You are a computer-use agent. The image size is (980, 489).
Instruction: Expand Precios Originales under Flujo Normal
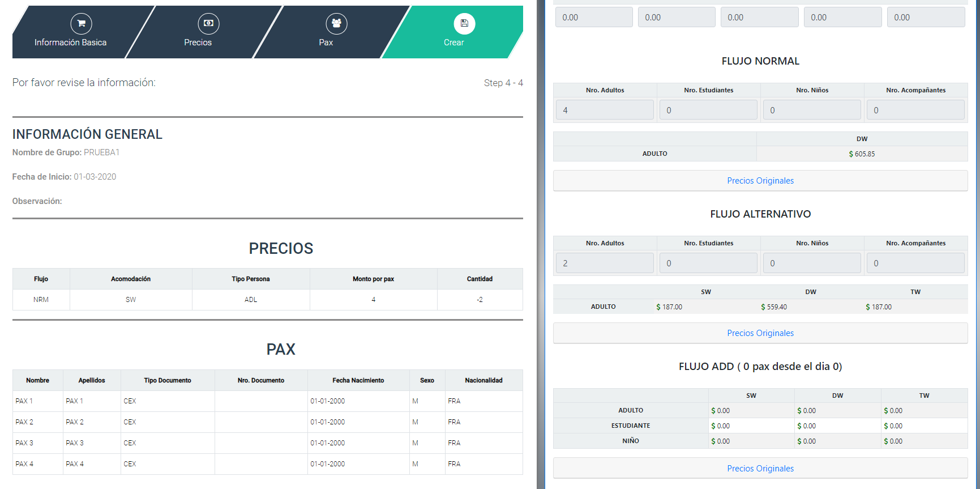click(x=760, y=181)
